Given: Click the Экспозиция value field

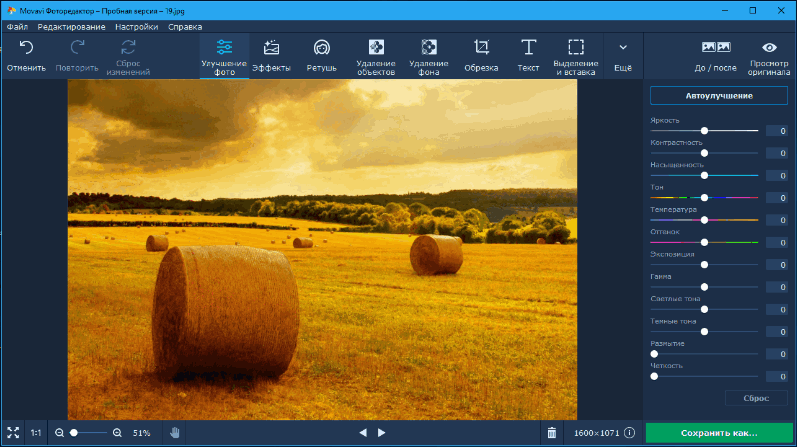Looking at the screenshot, I should pyautogui.click(x=777, y=265).
